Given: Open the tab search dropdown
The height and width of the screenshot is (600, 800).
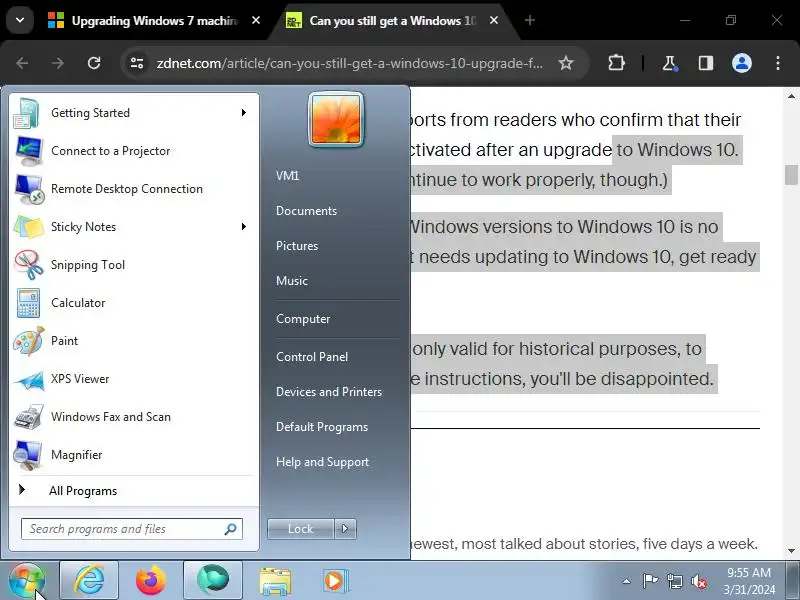Looking at the screenshot, I should [x=20, y=20].
